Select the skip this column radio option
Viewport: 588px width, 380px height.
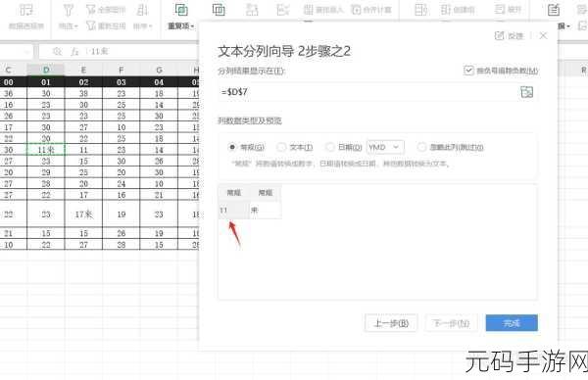421,147
